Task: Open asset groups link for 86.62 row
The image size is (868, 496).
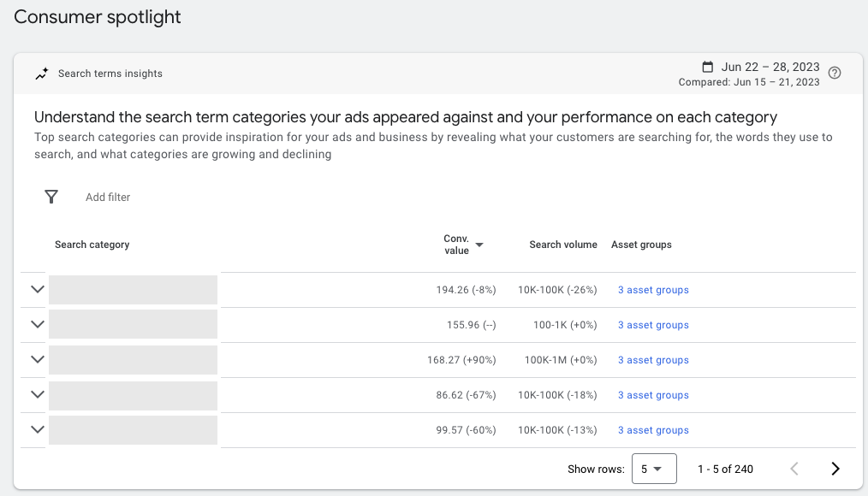Action: pos(653,395)
